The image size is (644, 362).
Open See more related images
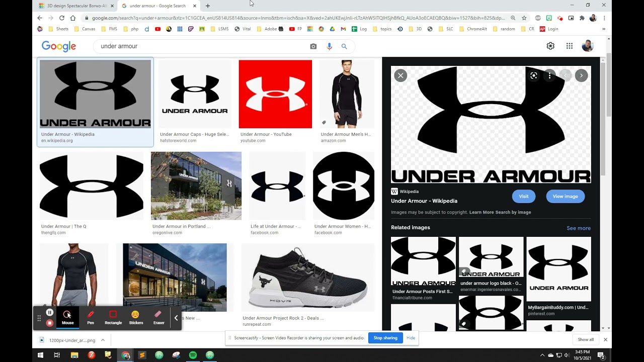coord(579,228)
